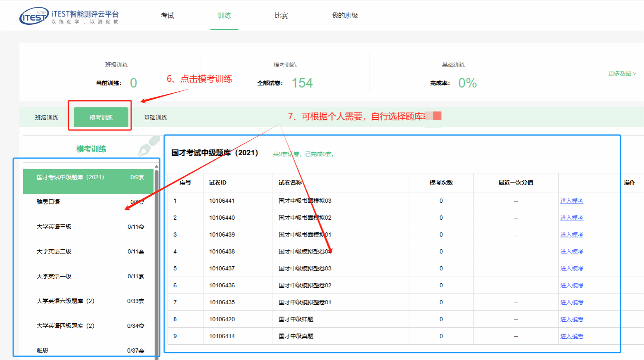
Task: Open 大学英语一级 question bank
Action: 54,276
